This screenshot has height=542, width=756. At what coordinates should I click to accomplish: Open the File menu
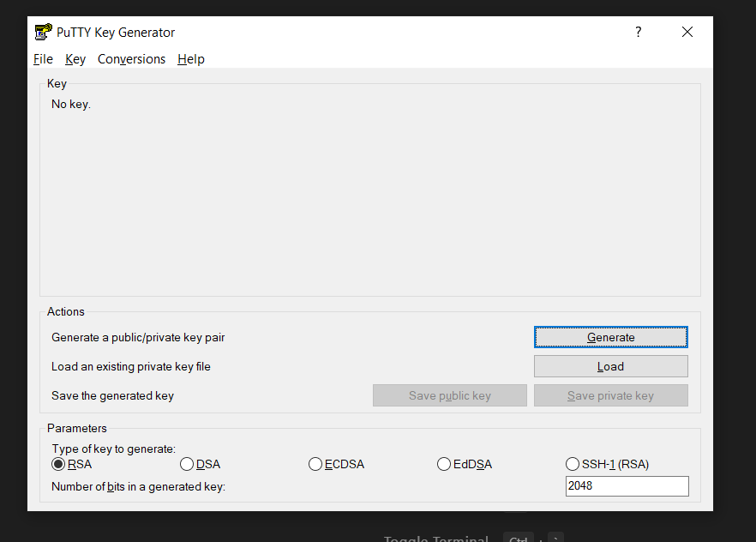43,58
